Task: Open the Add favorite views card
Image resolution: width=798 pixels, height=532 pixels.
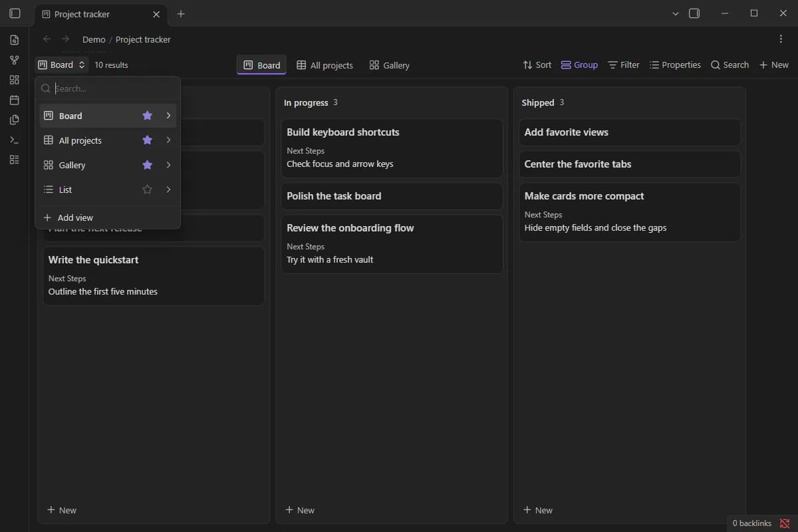Action: pyautogui.click(x=630, y=132)
